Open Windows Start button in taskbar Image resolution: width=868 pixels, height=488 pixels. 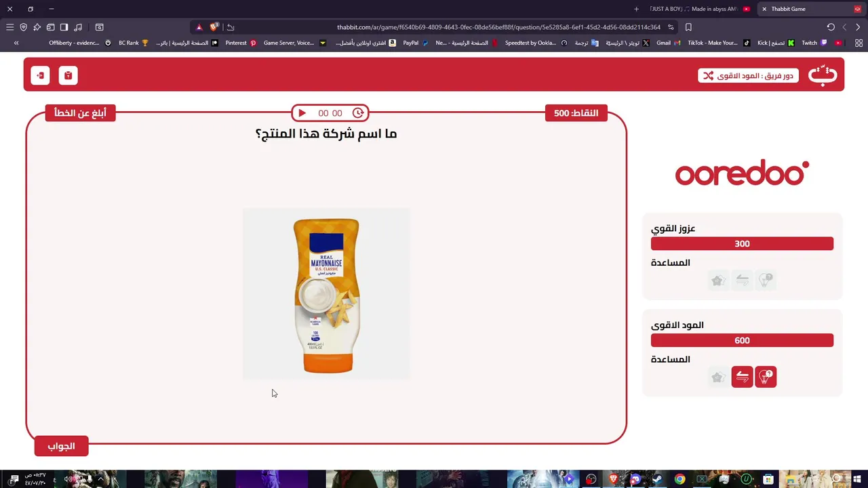[x=857, y=479]
